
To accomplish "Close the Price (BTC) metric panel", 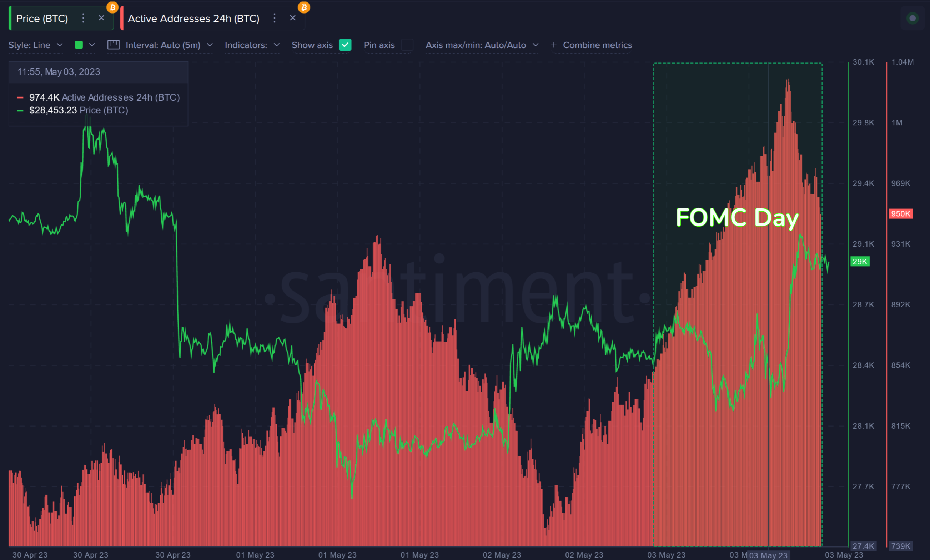I will (x=101, y=18).
